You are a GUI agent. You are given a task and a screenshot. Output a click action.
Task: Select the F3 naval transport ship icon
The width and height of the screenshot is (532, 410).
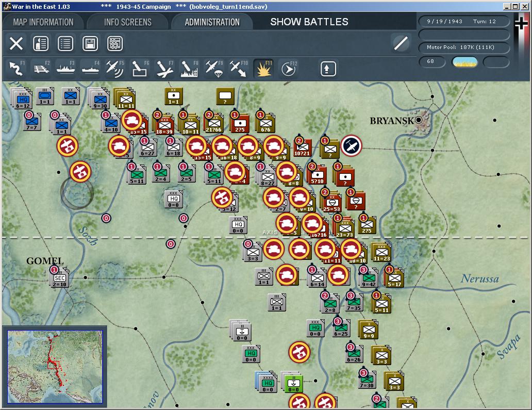66,69
